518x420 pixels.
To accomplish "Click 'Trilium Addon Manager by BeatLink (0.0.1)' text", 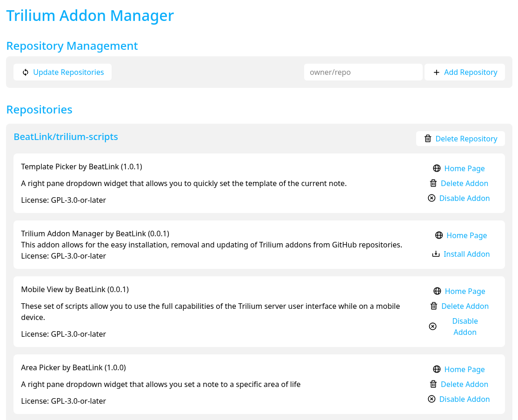I will [x=95, y=233].
